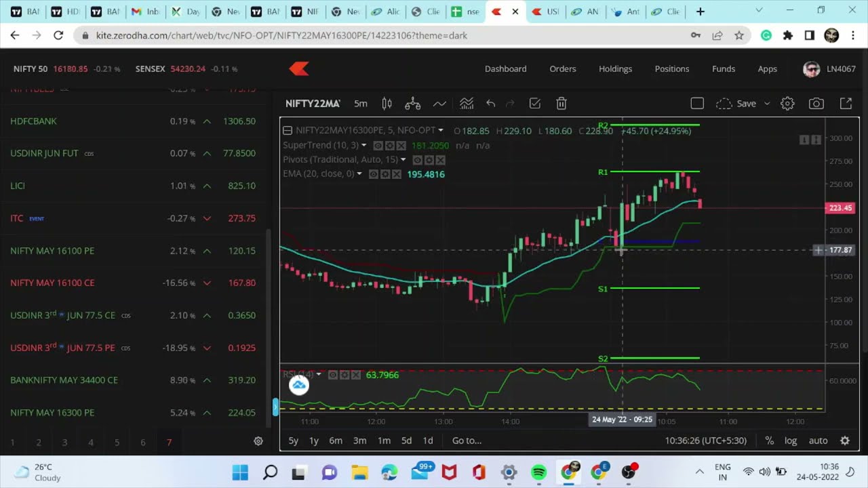Open the compare symbols tool

point(412,104)
